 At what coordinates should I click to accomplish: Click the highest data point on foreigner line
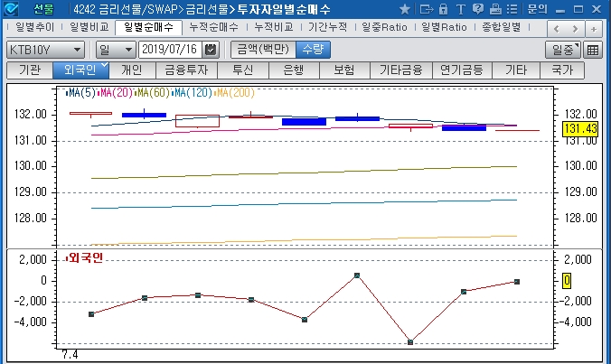357,275
